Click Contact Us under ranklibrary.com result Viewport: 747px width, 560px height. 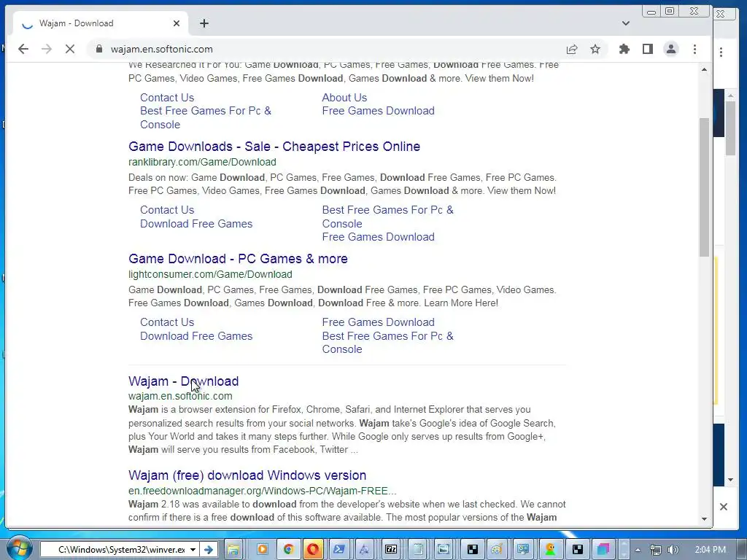[x=167, y=210]
